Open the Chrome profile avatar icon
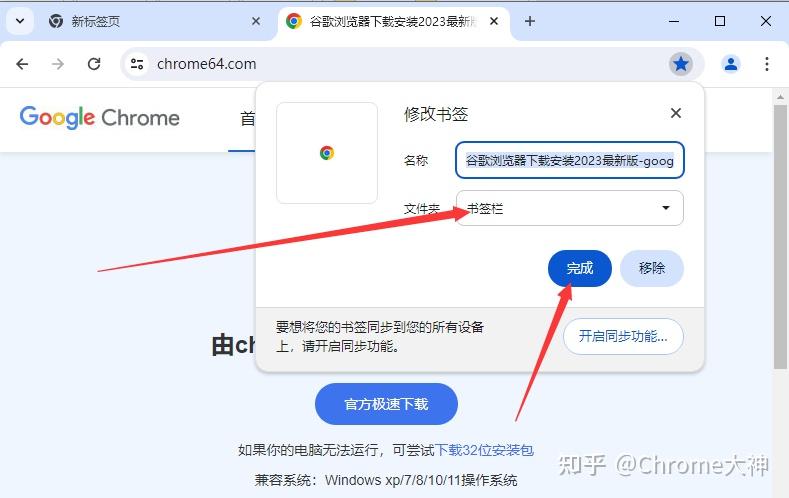Image resolution: width=789 pixels, height=498 pixels. tap(731, 64)
